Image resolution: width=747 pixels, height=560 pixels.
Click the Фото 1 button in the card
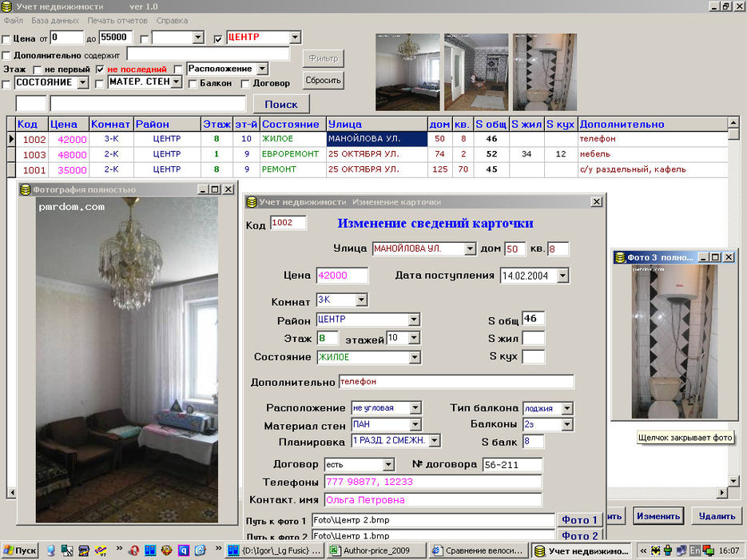(579, 520)
